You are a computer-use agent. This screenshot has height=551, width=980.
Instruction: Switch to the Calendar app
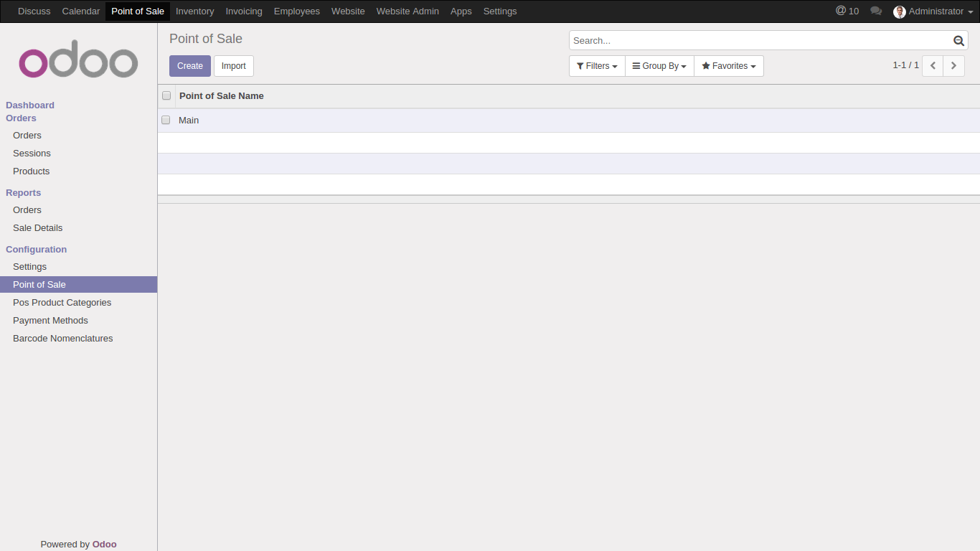(81, 11)
